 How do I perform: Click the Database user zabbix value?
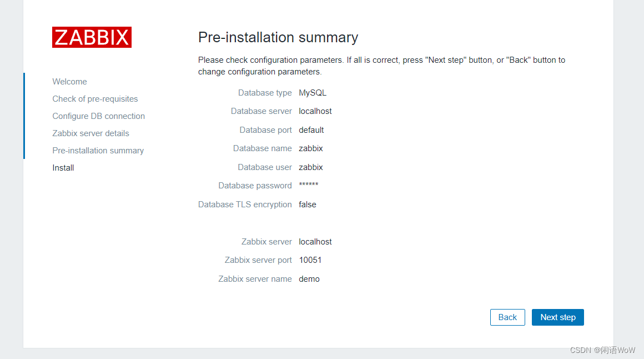pos(310,167)
